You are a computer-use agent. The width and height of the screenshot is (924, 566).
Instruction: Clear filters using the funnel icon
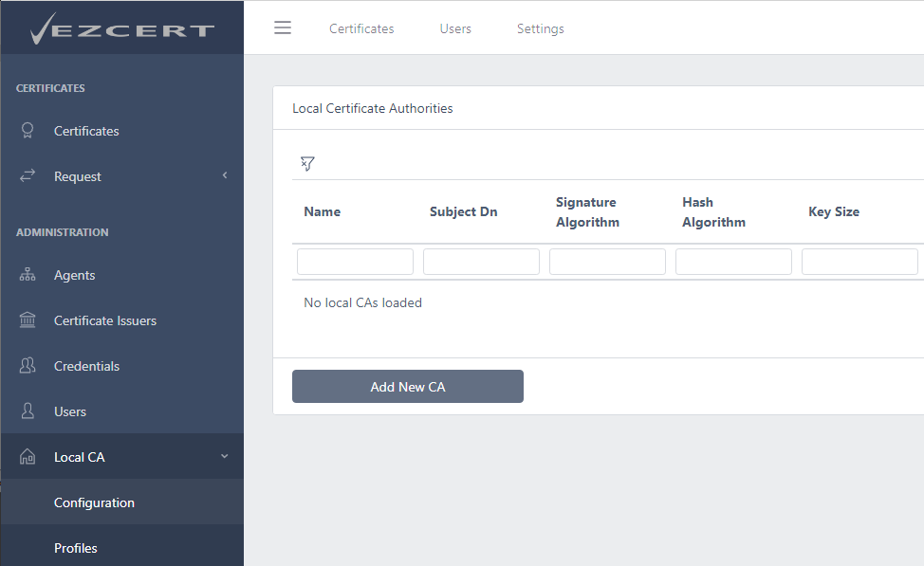click(307, 163)
